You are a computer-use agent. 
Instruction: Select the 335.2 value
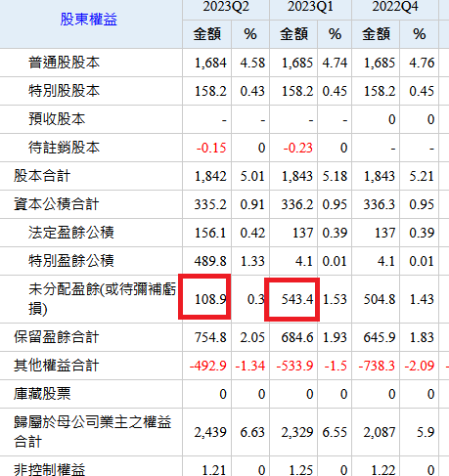[210, 204]
